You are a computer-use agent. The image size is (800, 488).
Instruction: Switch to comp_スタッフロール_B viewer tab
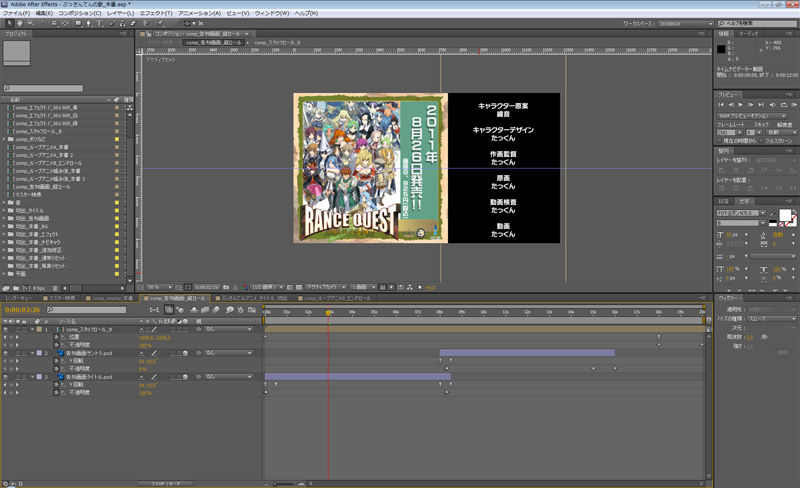pyautogui.click(x=277, y=43)
